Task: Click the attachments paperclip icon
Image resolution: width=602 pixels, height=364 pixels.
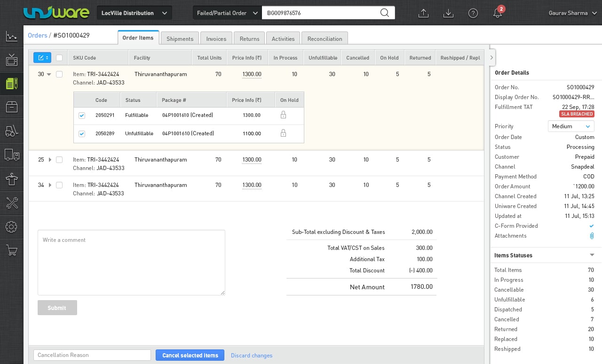Action: coord(592,236)
